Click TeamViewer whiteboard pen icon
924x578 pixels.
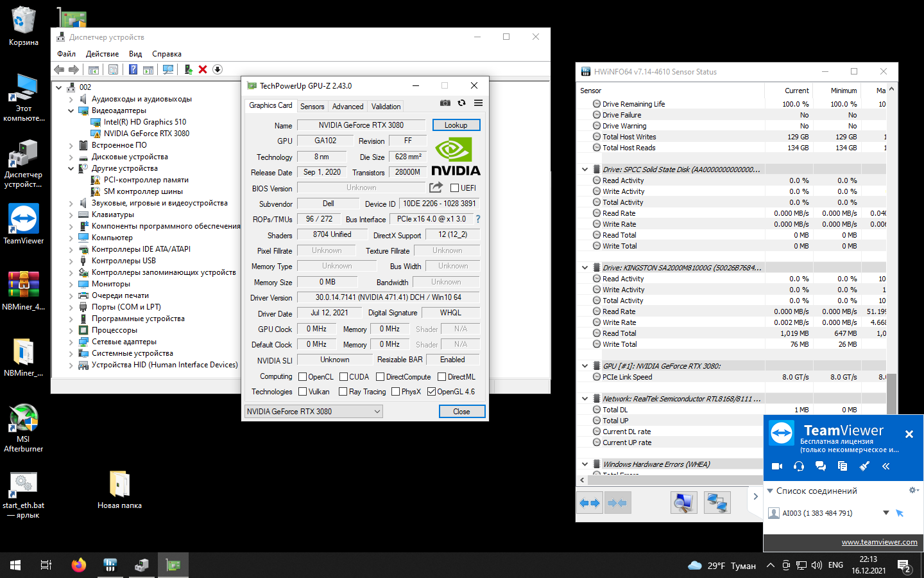864,466
